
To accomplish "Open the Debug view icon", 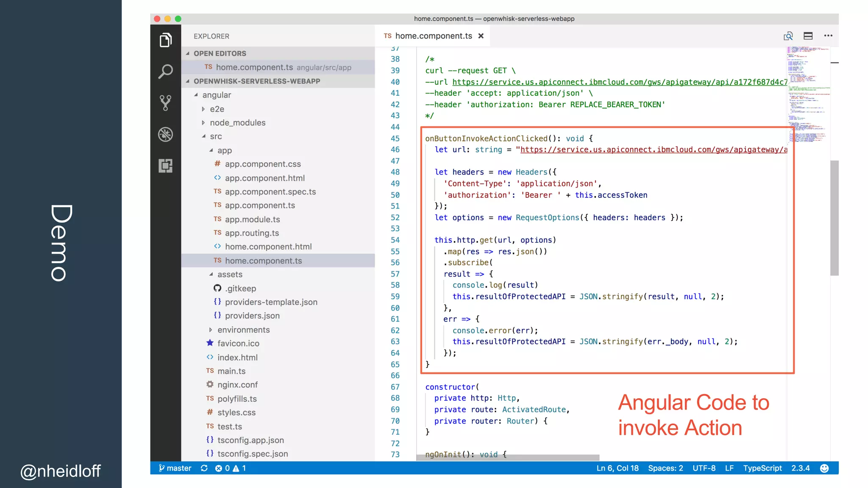I will click(x=165, y=134).
